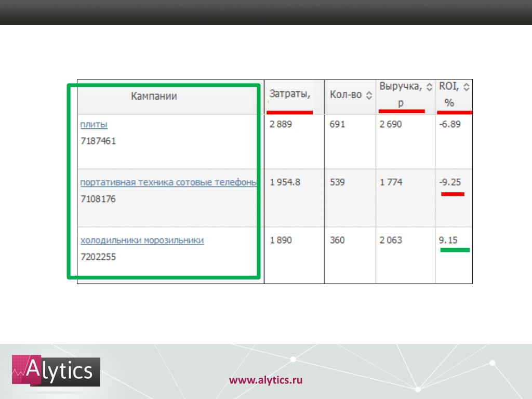Select ROI value 9.15
The width and height of the screenshot is (532, 399).
pyautogui.click(x=448, y=240)
